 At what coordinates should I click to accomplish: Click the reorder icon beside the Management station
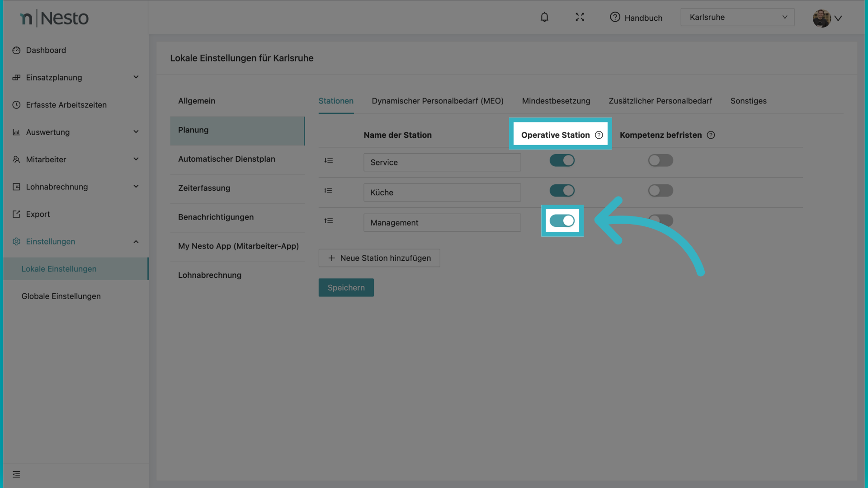click(x=329, y=221)
